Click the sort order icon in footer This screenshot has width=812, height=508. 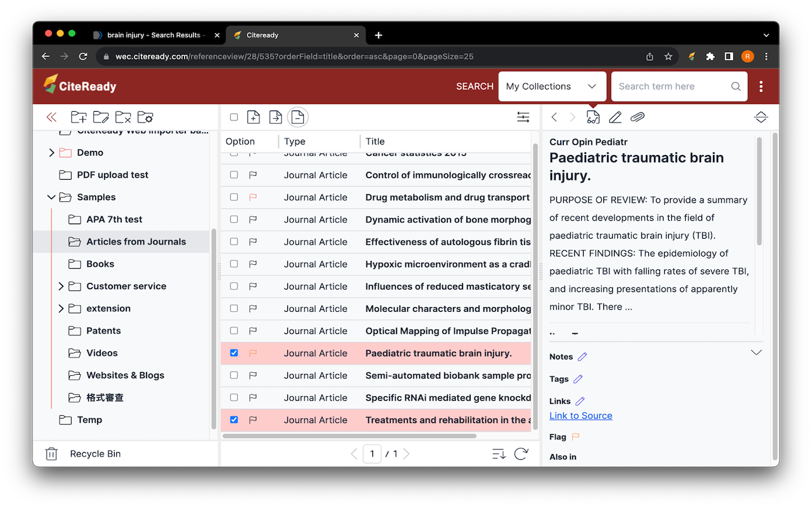[499, 454]
